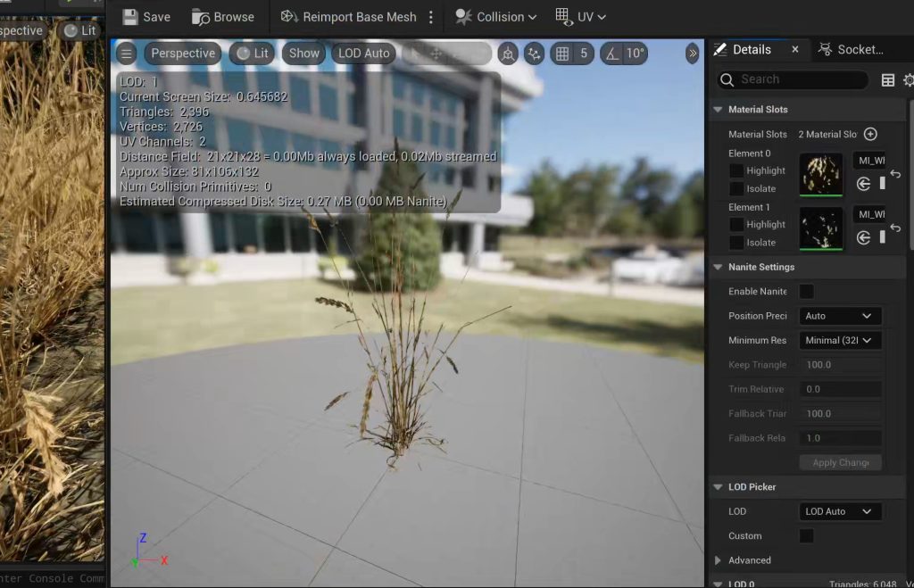Open the mesh viewport hamburger options menu
The image size is (914, 588).
pos(127,54)
